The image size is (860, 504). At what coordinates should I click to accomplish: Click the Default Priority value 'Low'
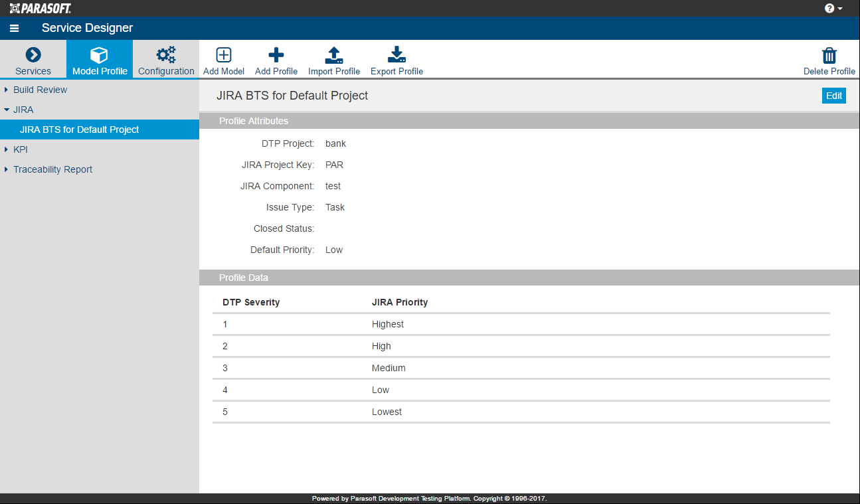click(334, 250)
